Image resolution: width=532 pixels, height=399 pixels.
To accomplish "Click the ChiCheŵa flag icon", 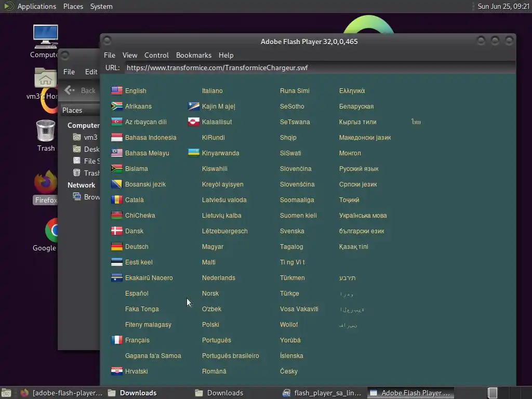I will (117, 216).
